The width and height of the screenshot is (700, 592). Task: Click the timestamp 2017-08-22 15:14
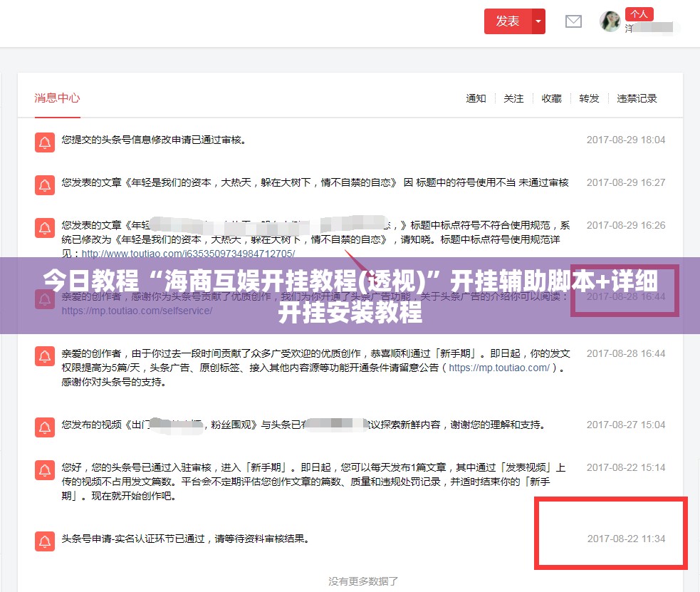tap(626, 467)
